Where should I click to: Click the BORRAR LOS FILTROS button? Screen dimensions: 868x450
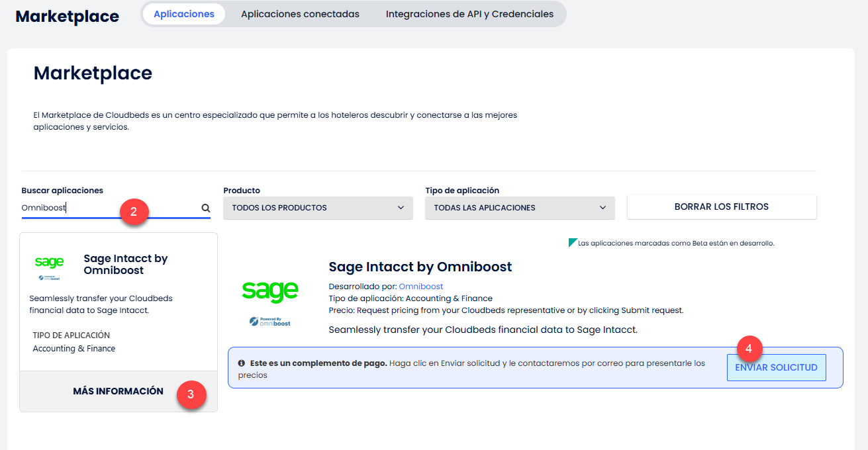(722, 206)
